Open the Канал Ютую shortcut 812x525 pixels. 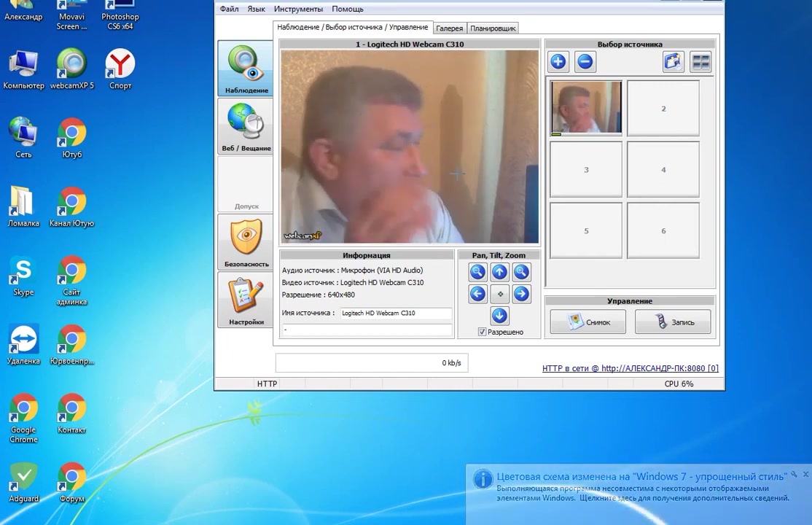[x=72, y=207]
